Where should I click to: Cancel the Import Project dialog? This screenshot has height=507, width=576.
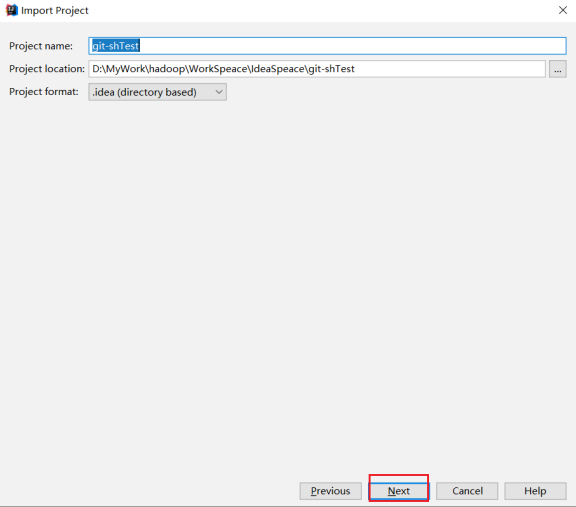coord(467,491)
